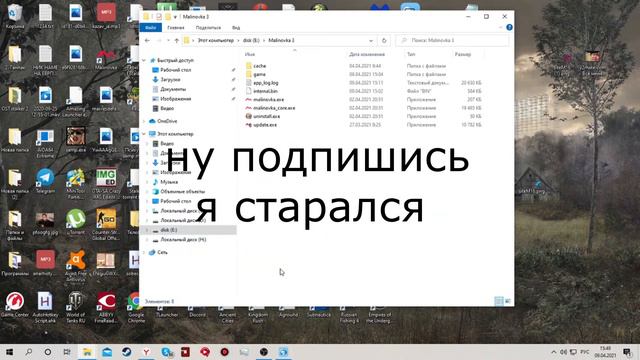Viewport: 640px width, 360px height.
Task: Sort files by the Type column header
Action: tap(411, 54)
